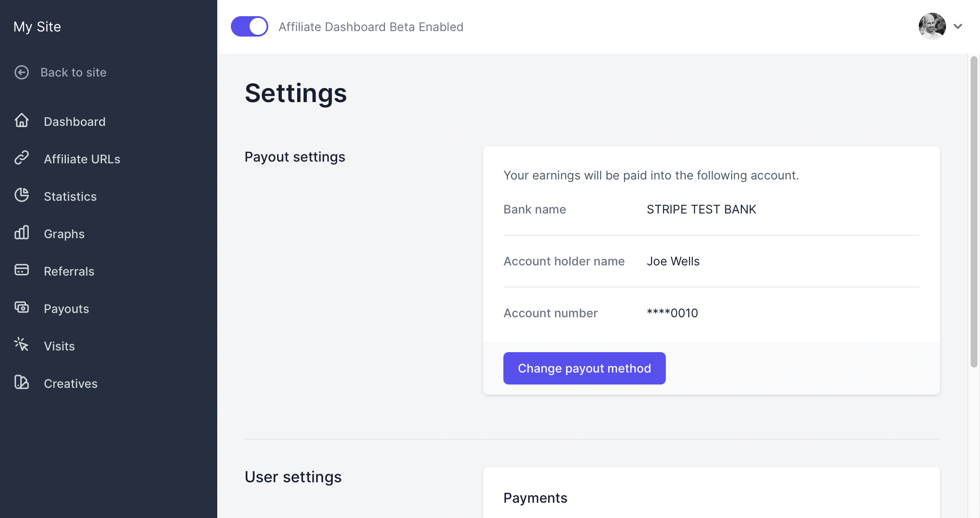
Task: Open Visits via the cursor click icon
Action: pyautogui.click(x=22, y=345)
